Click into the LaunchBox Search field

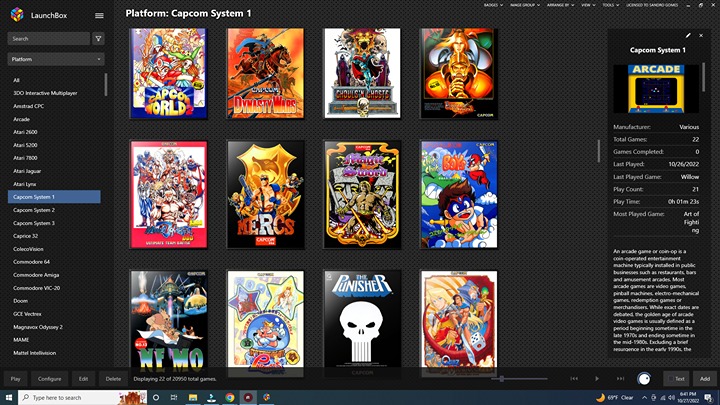pyautogui.click(x=49, y=39)
